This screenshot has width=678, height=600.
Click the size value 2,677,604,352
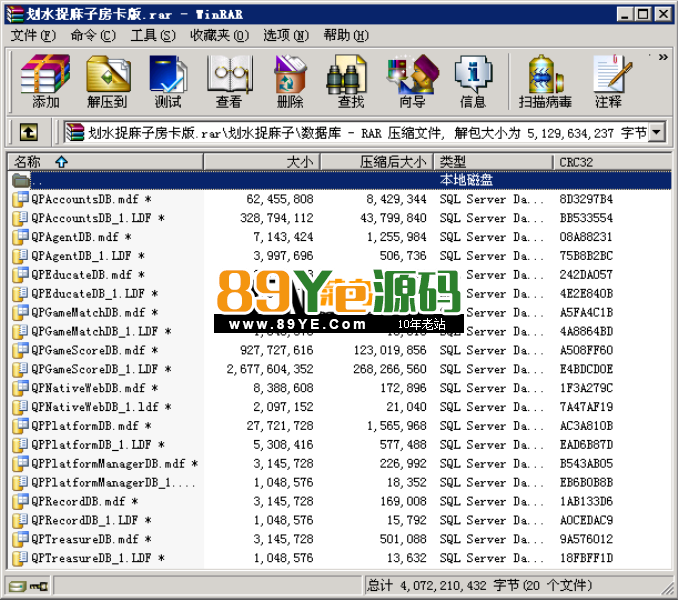coord(270,369)
